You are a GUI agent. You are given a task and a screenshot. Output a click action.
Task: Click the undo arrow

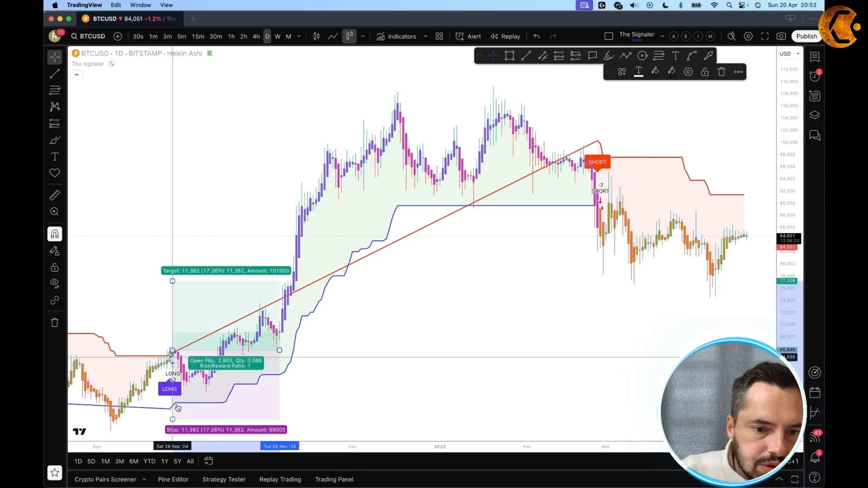tap(537, 37)
